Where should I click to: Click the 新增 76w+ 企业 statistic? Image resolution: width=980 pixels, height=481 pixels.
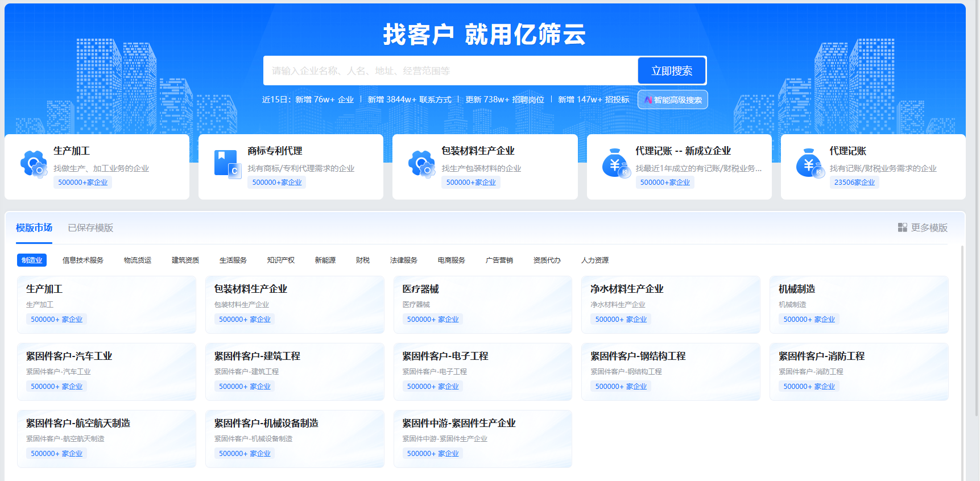324,99
